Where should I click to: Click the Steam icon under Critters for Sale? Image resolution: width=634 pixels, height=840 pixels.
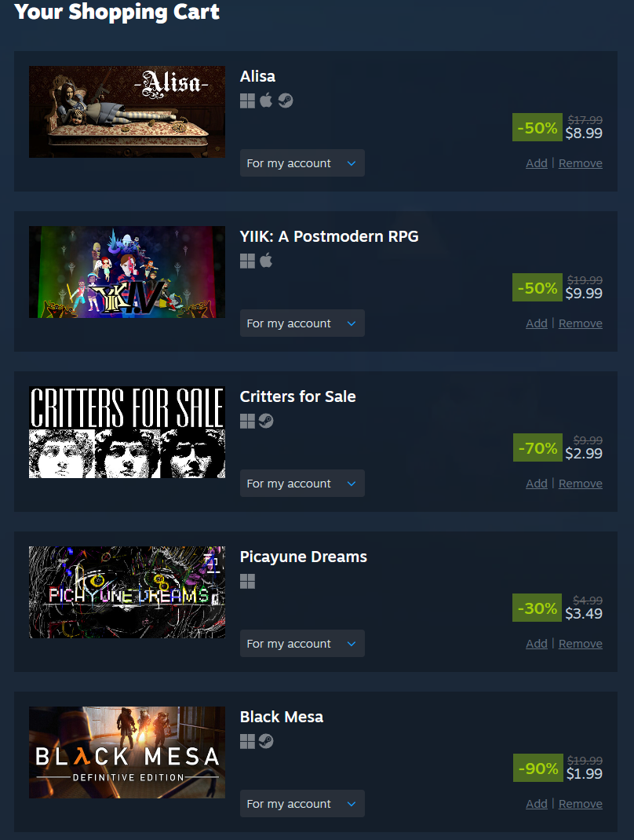pos(266,421)
